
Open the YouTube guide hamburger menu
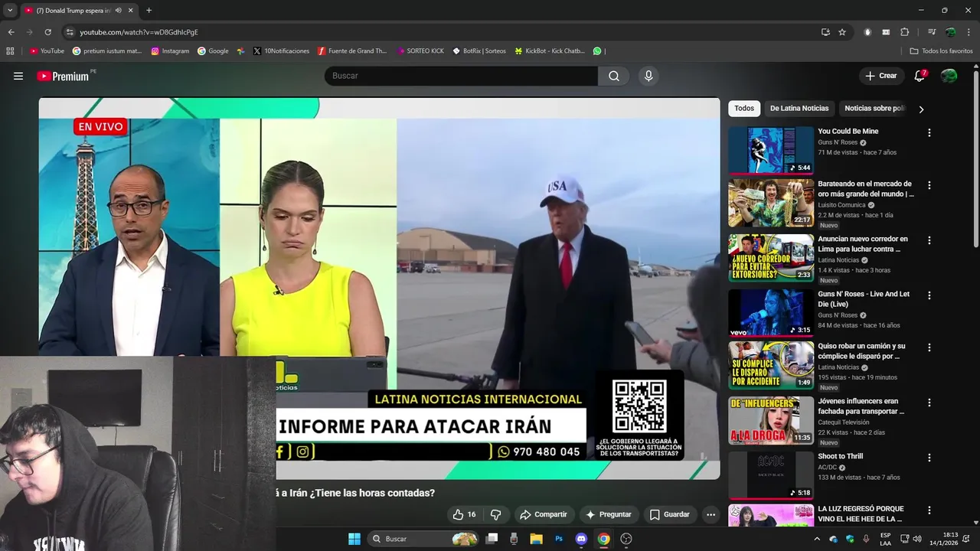(x=18, y=76)
